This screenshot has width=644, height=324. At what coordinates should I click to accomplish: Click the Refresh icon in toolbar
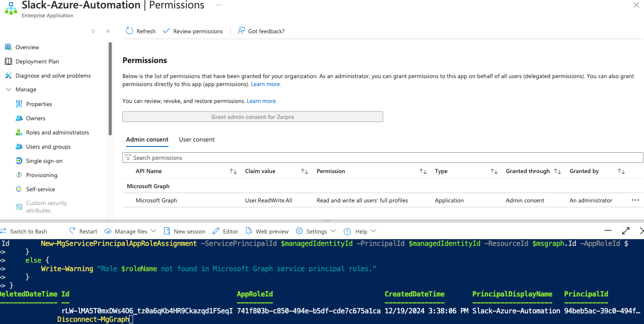tap(130, 31)
